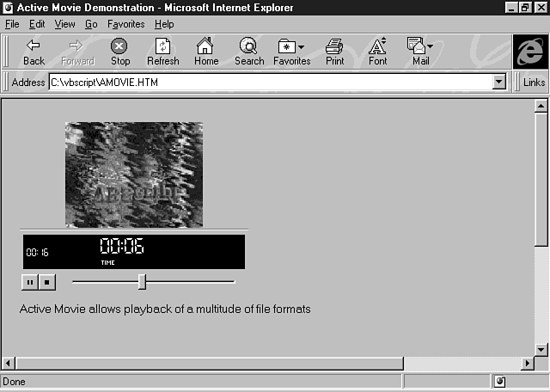
Task: Click the Back navigation icon
Action: coord(34,51)
